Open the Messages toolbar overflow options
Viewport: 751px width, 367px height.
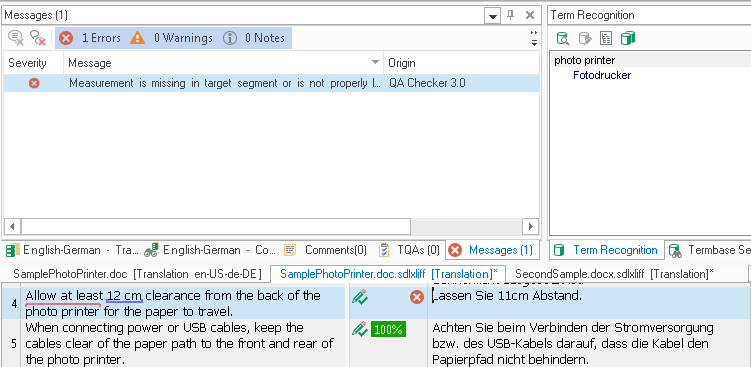[x=534, y=38]
